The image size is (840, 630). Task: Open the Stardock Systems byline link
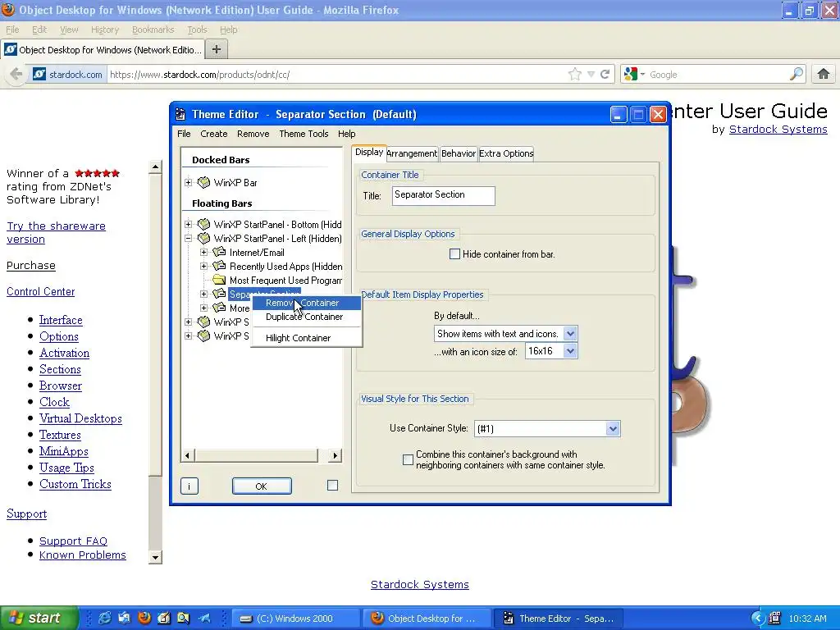coord(778,129)
